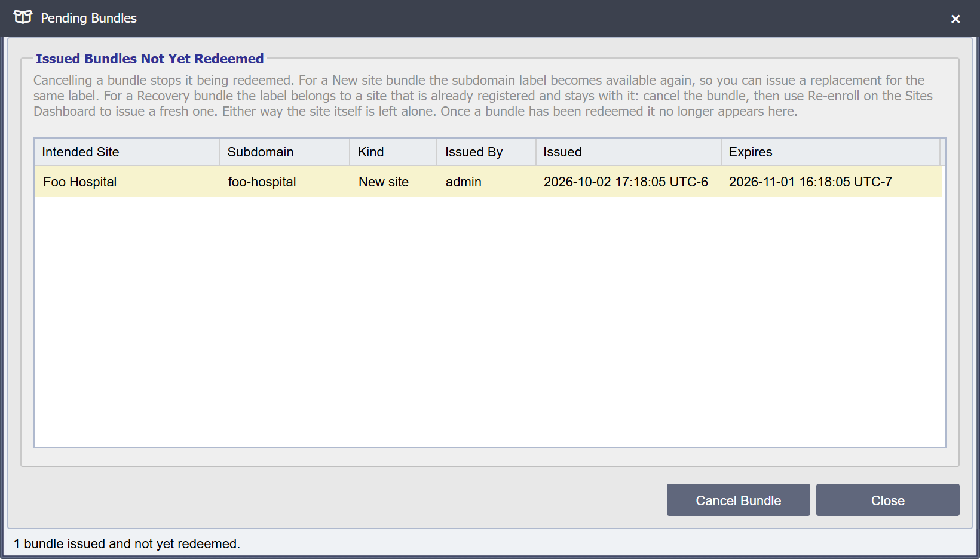Sort by Issued By column header
The height and width of the screenshot is (559, 980).
pyautogui.click(x=486, y=152)
